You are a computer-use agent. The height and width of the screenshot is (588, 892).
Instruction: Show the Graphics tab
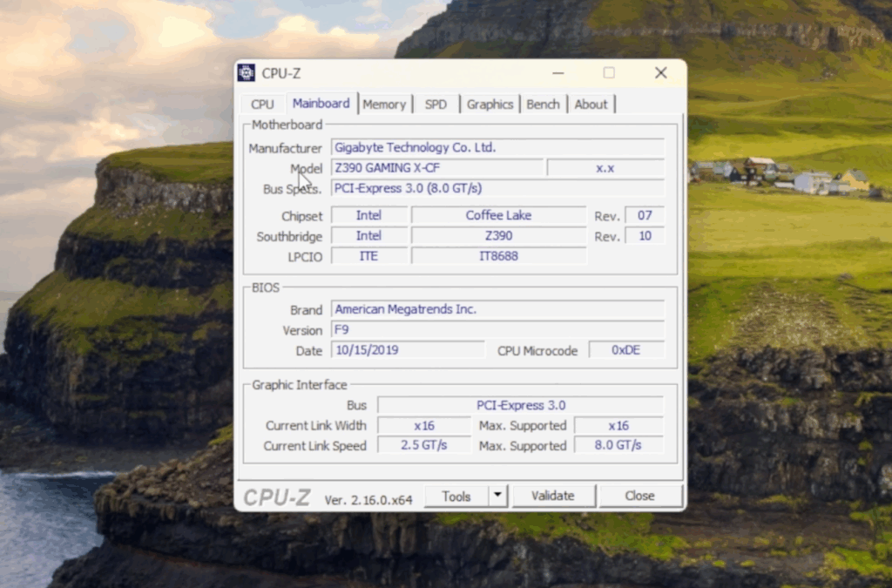pos(490,104)
